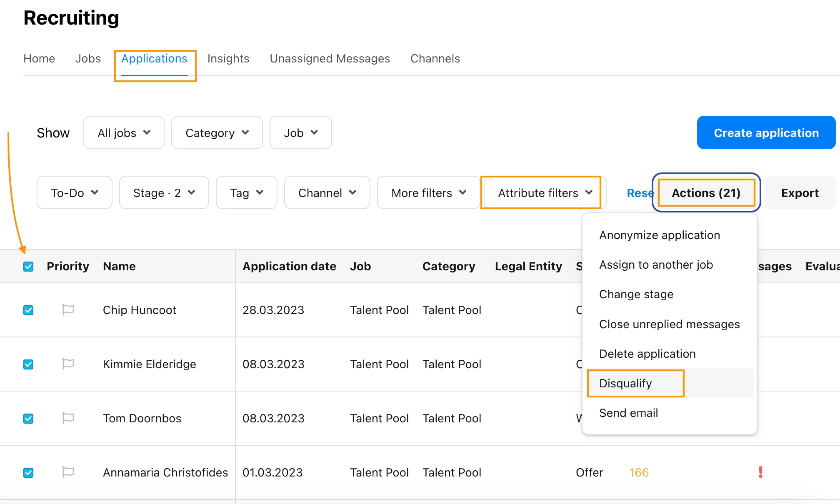Click the application date 28.03.2023
Screen dimensions: 840x504
pos(273,310)
